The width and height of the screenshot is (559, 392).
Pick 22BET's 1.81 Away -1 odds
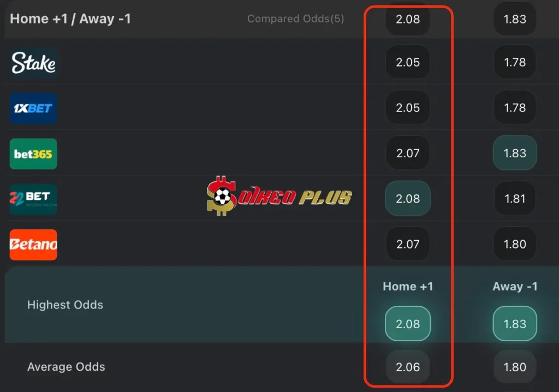click(x=515, y=198)
